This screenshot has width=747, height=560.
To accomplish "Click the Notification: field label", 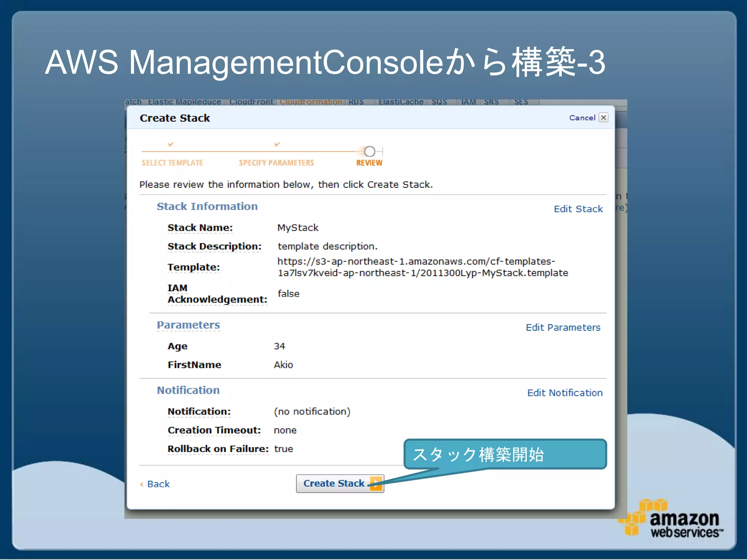I will (199, 412).
